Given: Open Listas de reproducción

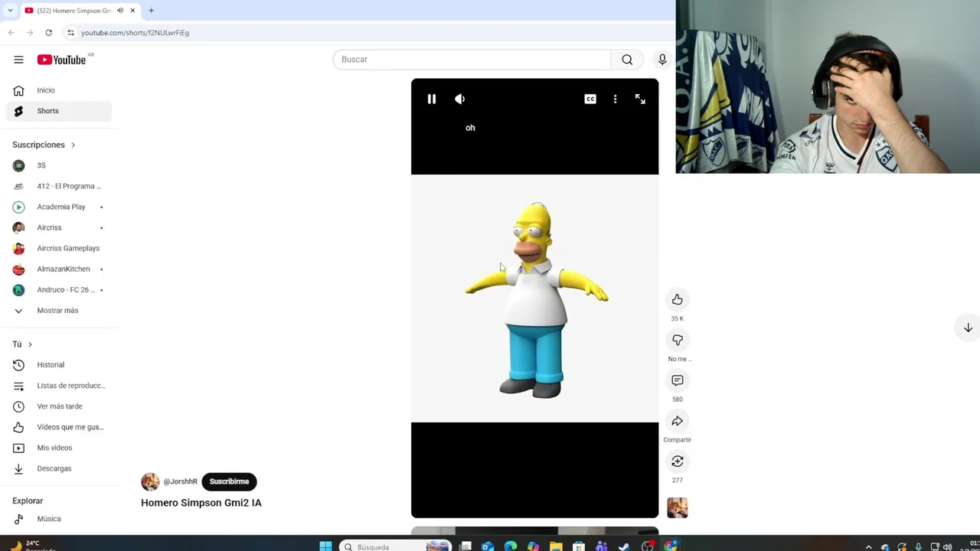Looking at the screenshot, I should 60,386.
